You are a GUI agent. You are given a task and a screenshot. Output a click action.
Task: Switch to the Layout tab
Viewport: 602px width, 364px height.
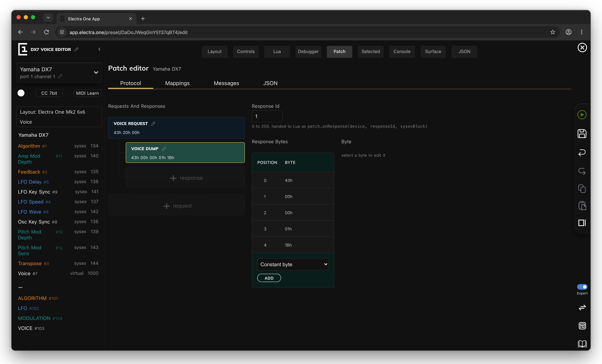pos(215,51)
